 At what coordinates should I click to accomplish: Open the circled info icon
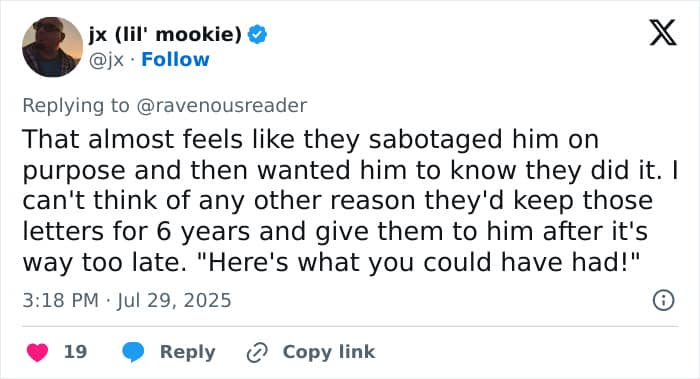click(x=663, y=300)
